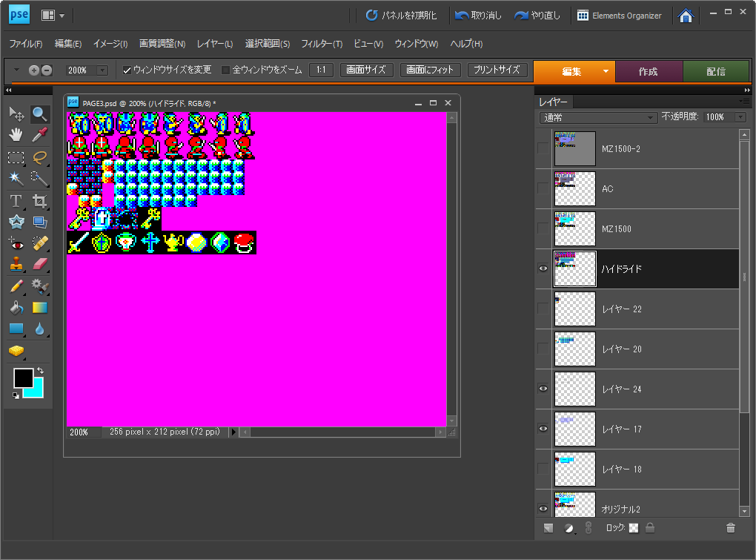Select the Red Eye Removal tool

pos(16,243)
